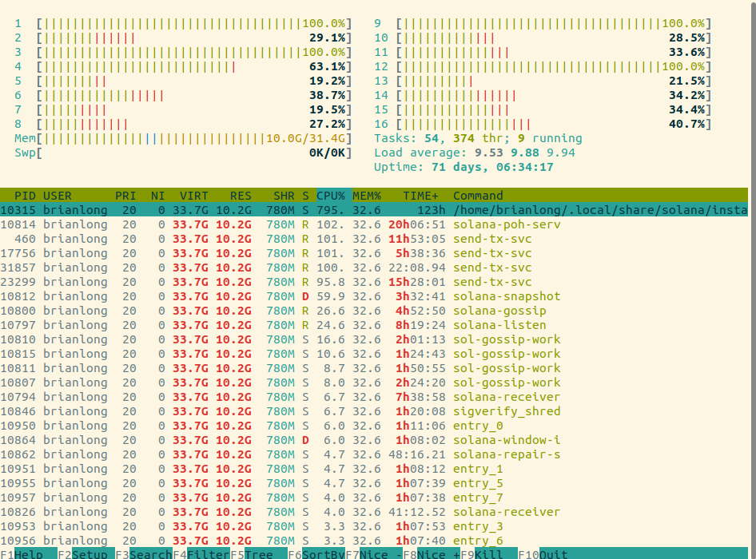The height and width of the screenshot is (559, 756).
Task: Select the solana-window-i process row
Action: click(x=374, y=440)
